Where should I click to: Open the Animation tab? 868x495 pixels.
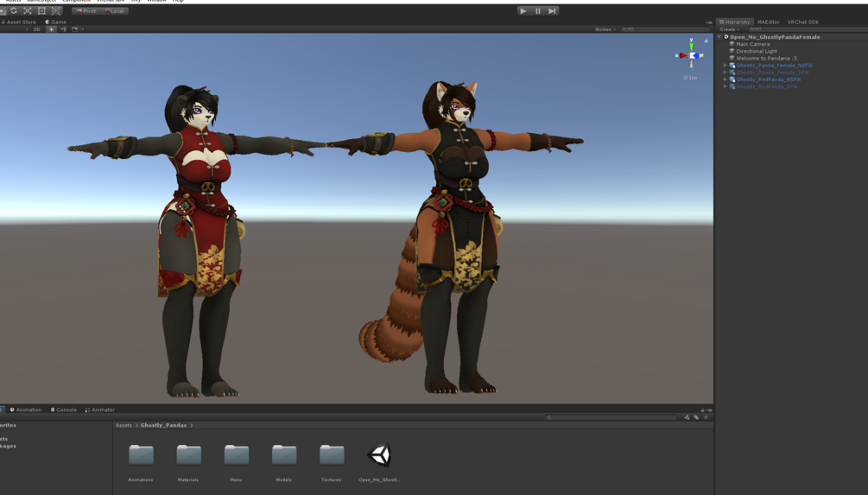(25, 409)
